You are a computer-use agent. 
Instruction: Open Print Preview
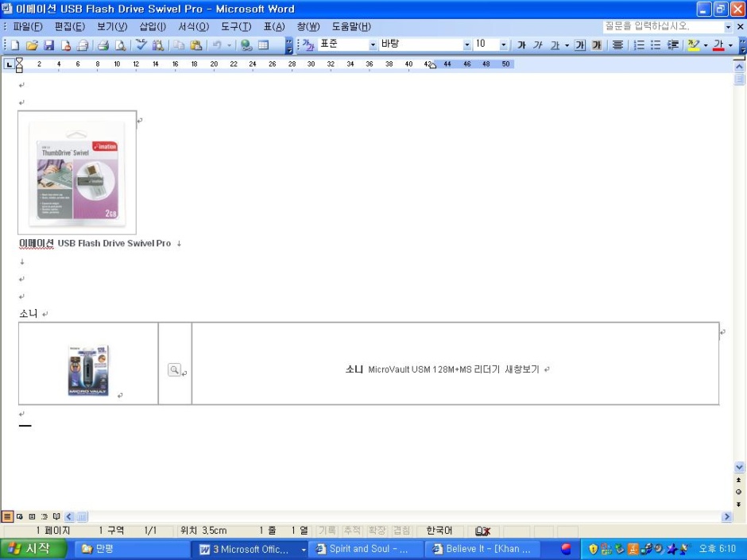[x=121, y=45]
